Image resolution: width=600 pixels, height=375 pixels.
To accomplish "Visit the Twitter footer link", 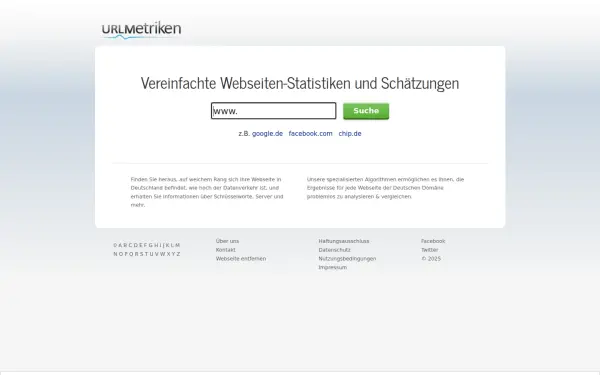I will click(430, 250).
